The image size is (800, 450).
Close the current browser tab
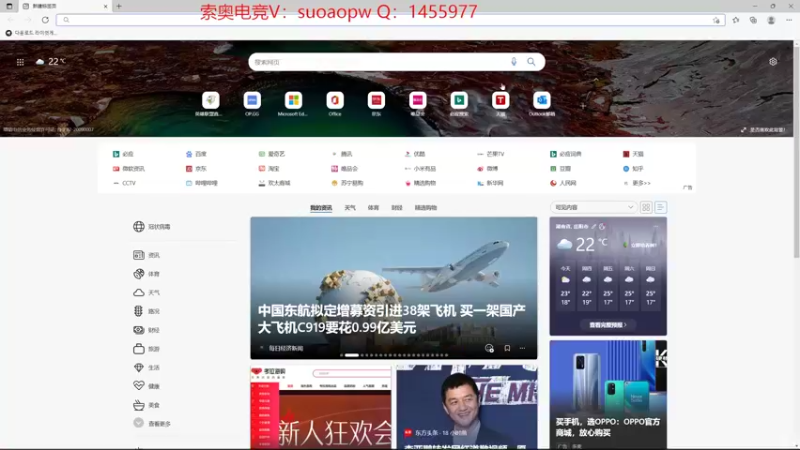pos(106,6)
